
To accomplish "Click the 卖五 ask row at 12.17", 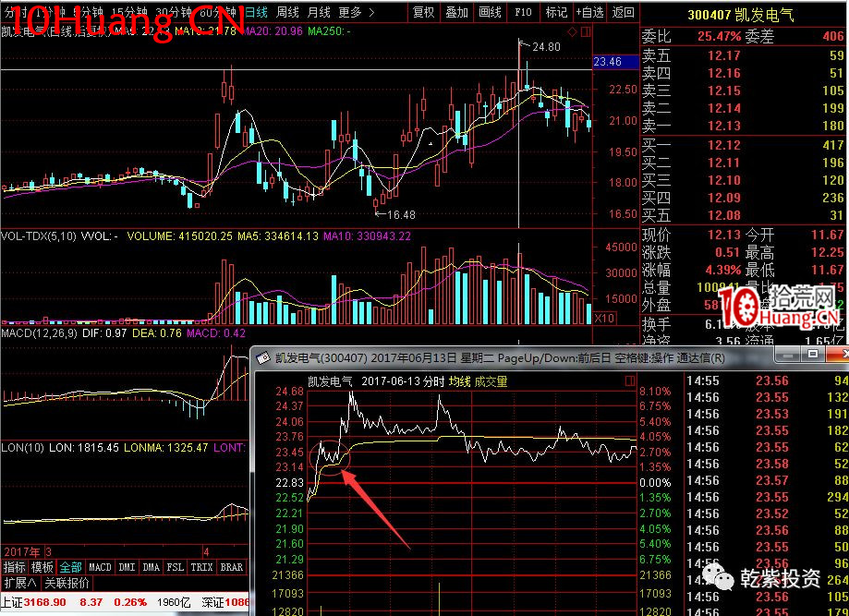I will coord(744,55).
